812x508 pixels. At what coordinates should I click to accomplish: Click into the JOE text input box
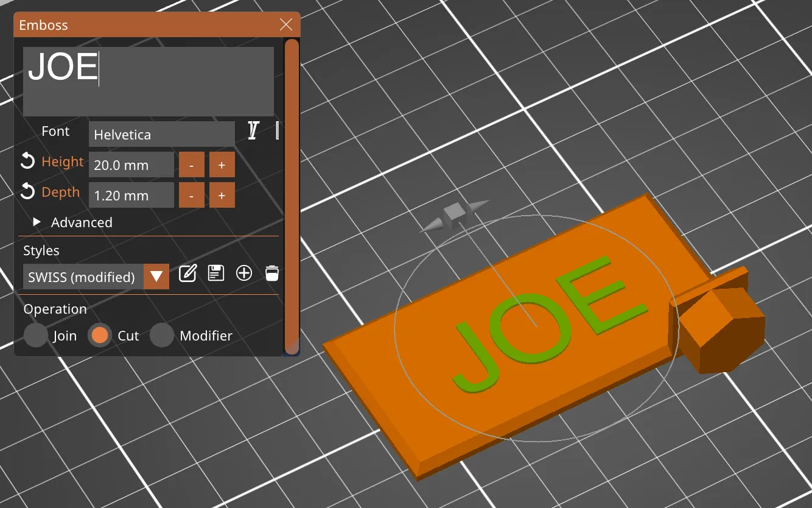coord(148,81)
